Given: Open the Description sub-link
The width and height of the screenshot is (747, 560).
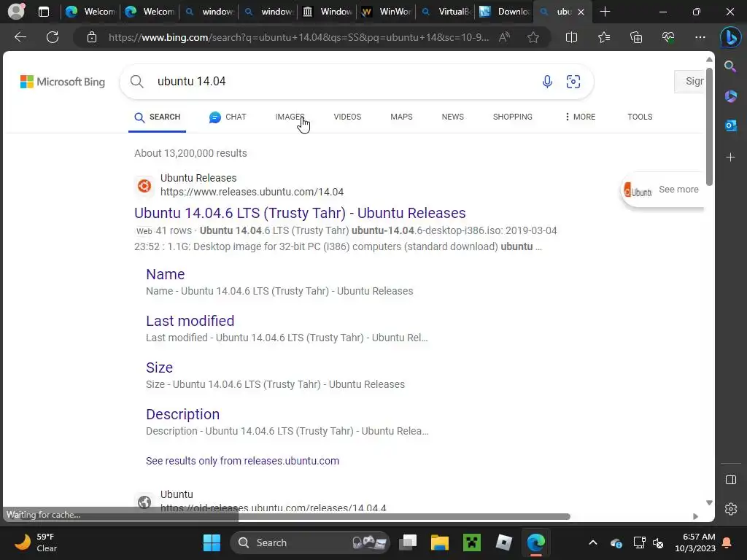Looking at the screenshot, I should (182, 414).
